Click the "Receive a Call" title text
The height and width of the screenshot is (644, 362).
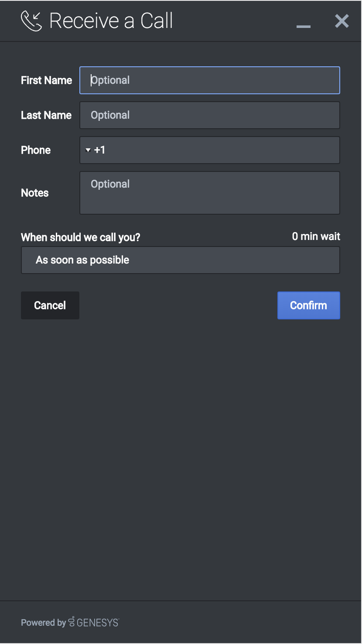pos(111,21)
